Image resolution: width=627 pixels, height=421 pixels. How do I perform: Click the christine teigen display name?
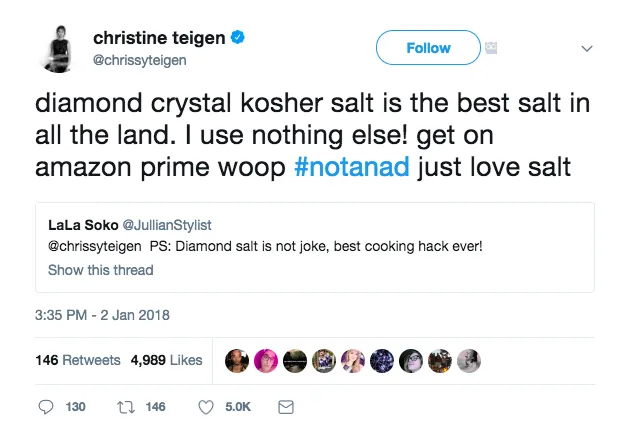(x=158, y=38)
